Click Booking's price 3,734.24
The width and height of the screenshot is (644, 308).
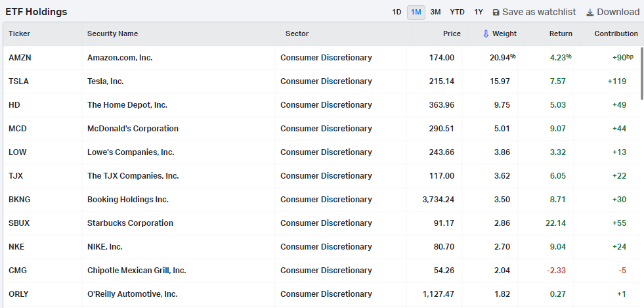point(439,200)
